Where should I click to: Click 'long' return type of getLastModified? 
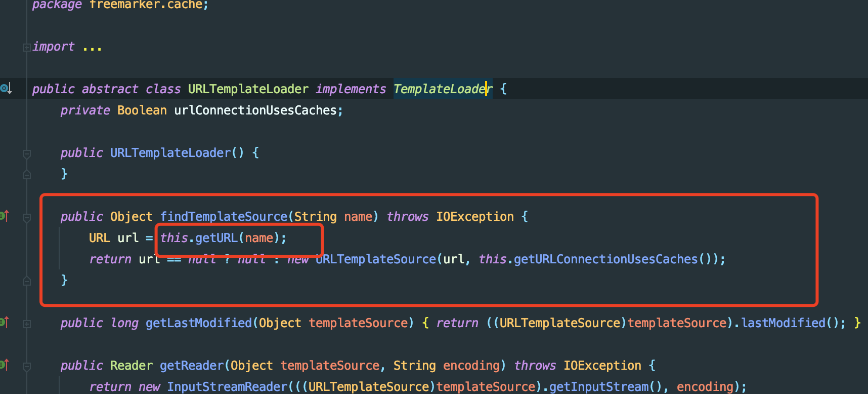pos(124,323)
